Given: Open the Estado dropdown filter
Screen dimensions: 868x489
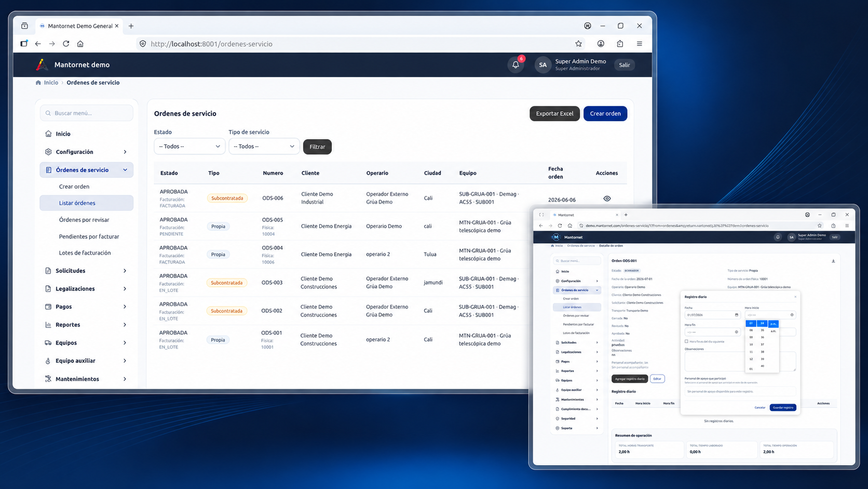Looking at the screenshot, I should point(189,147).
